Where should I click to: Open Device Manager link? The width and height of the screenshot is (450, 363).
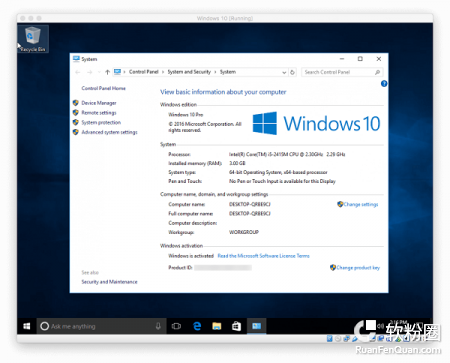point(99,103)
